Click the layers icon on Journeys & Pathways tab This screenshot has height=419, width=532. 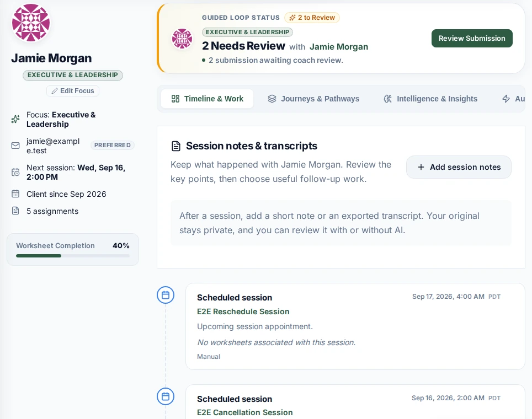(272, 99)
